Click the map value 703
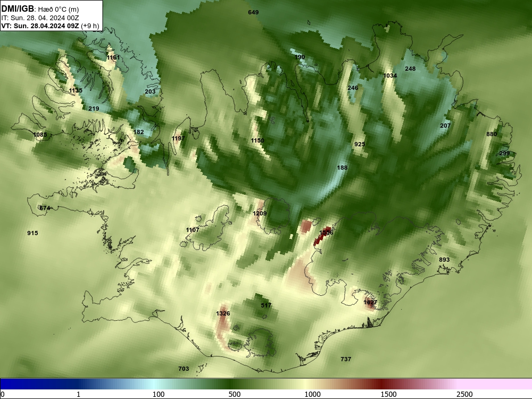The image size is (532, 399). tap(184, 369)
